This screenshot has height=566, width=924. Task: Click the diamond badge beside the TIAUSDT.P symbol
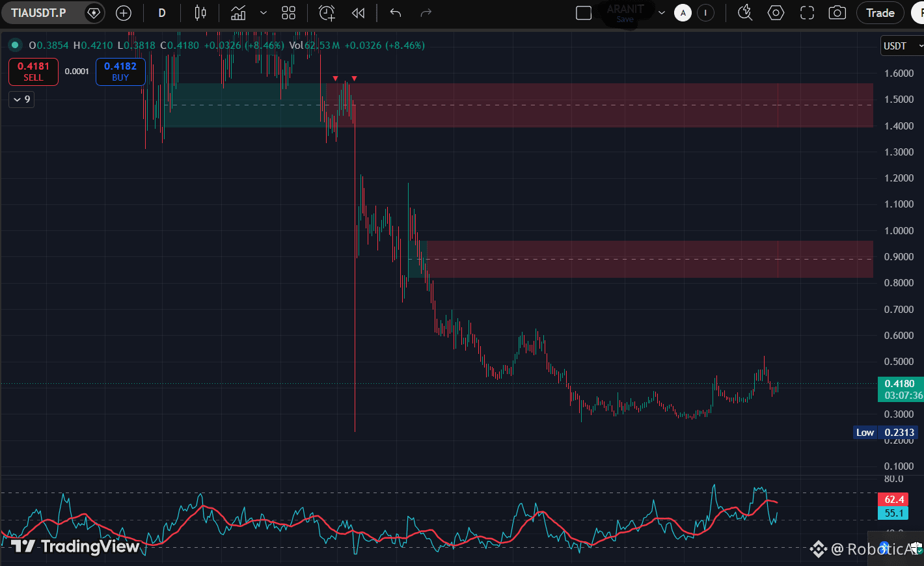(94, 13)
